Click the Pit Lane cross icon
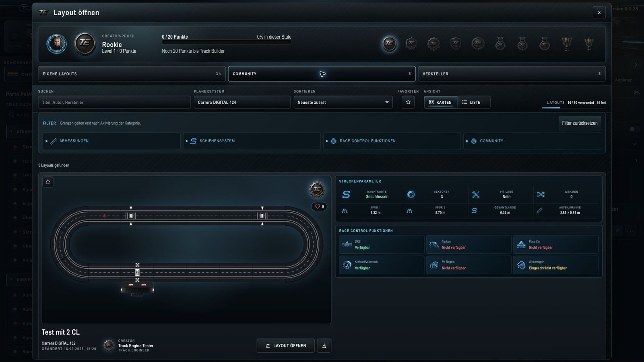Image resolution: width=644 pixels, height=362 pixels. 476,195
